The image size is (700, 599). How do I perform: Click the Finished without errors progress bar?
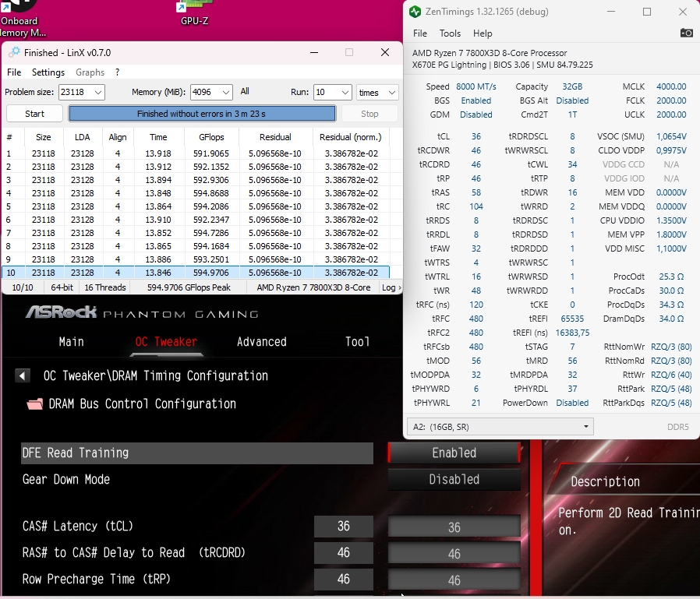(x=201, y=114)
